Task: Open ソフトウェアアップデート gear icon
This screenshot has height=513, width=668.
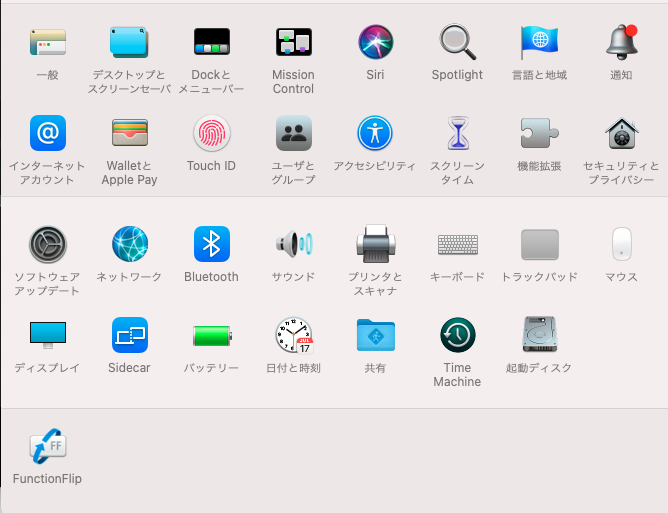Action: click(x=48, y=244)
